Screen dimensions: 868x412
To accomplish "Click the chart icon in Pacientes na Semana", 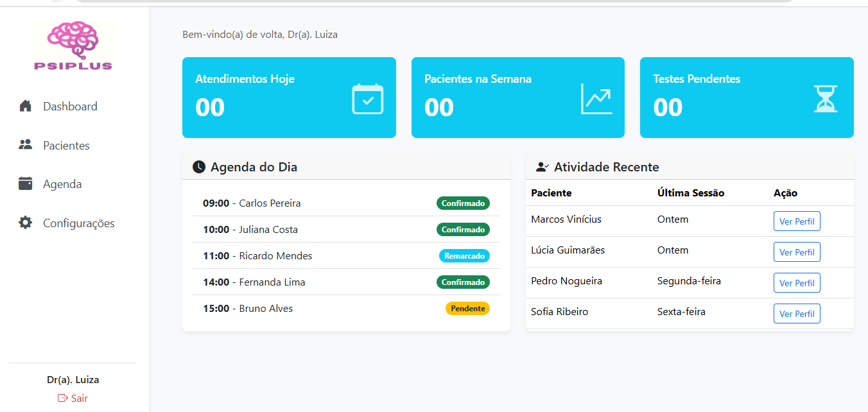I will coord(596,99).
